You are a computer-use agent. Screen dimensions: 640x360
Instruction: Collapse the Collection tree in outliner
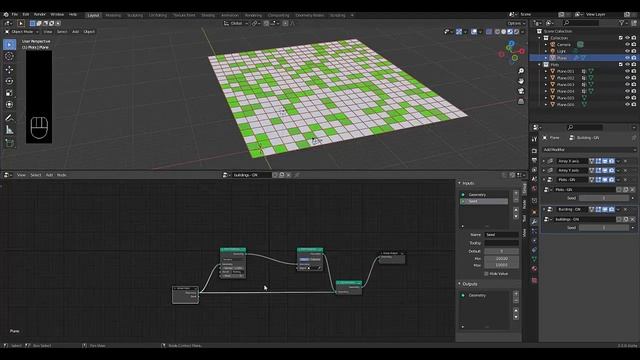tap(540, 38)
